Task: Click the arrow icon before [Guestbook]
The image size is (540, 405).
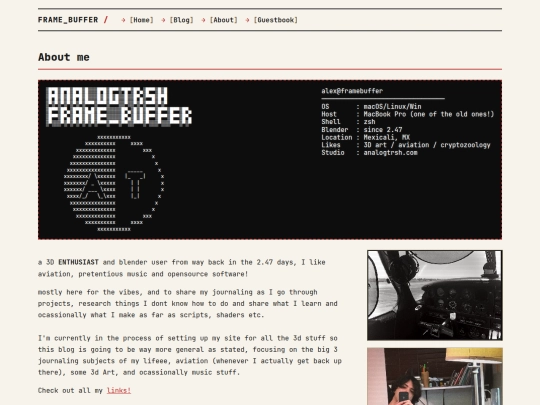Action: [247, 20]
